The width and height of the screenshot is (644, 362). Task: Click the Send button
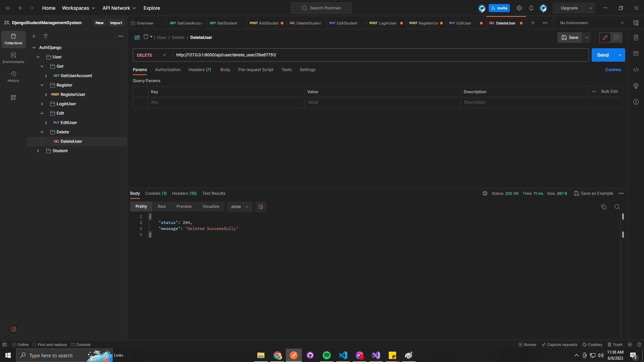point(603,55)
